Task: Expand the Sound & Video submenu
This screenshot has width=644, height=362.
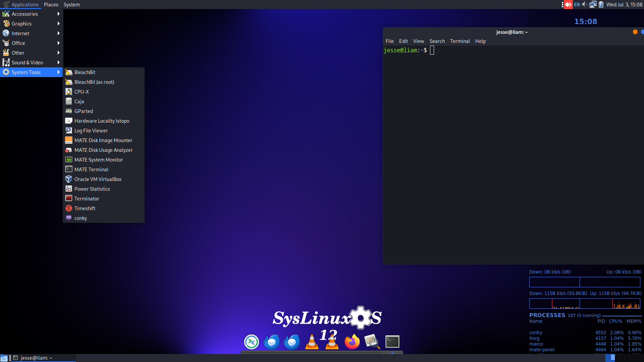Action: tap(32, 63)
